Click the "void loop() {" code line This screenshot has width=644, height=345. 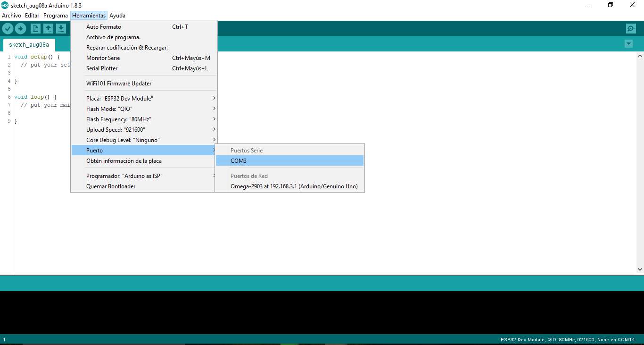point(35,97)
